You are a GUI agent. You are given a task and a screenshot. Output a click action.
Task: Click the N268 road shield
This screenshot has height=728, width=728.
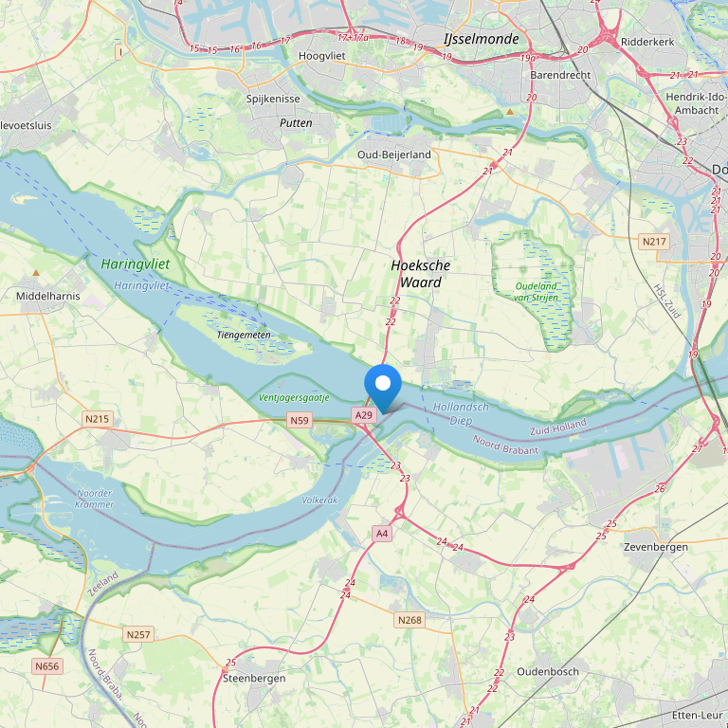[409, 620]
